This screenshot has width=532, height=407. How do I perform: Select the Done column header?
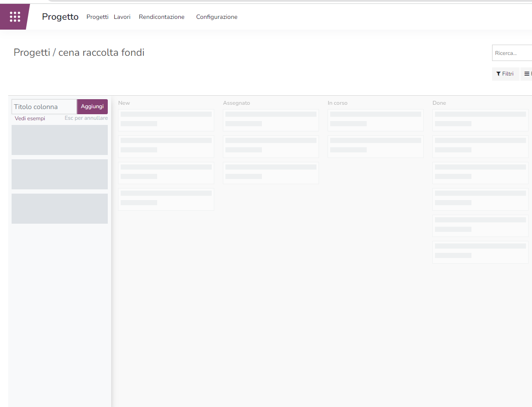[x=439, y=103]
